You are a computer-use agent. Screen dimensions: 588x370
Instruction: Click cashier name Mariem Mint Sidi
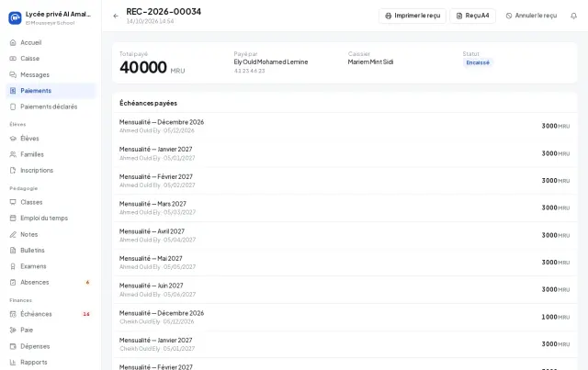click(x=370, y=62)
